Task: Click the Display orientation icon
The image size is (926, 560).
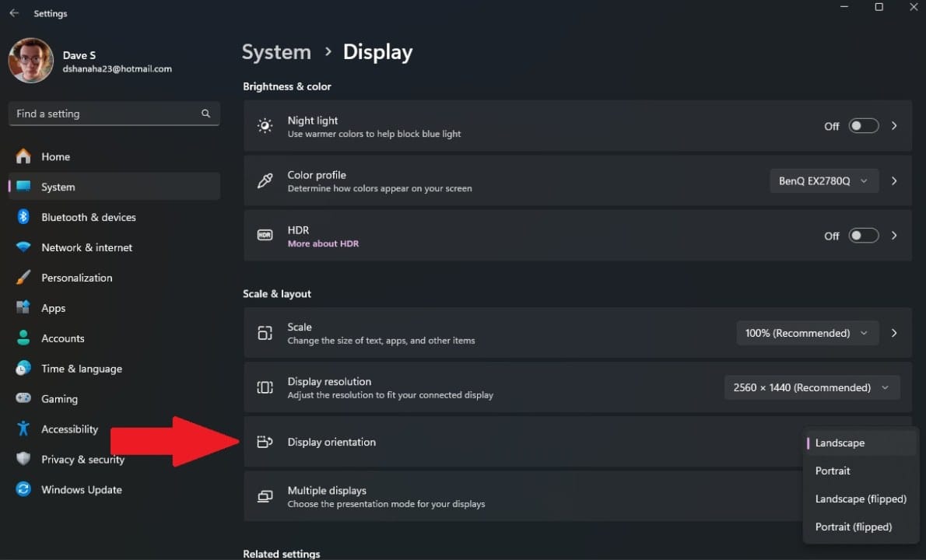Action: click(x=265, y=441)
